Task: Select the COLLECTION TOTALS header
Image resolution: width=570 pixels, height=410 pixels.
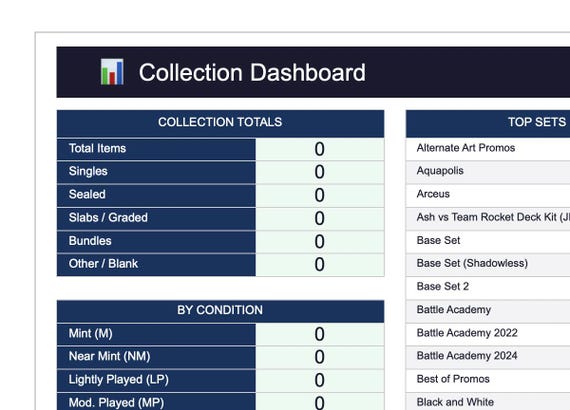Action: [x=220, y=123]
